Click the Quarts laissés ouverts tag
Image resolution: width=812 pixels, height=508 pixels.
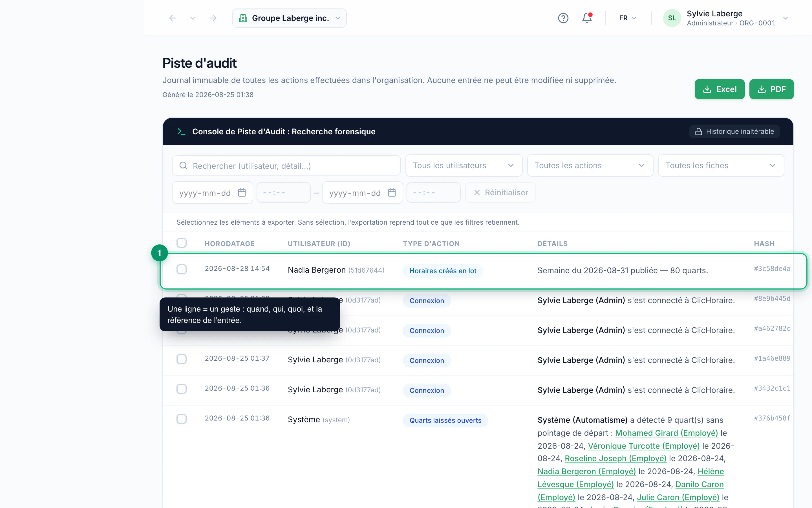pos(445,421)
